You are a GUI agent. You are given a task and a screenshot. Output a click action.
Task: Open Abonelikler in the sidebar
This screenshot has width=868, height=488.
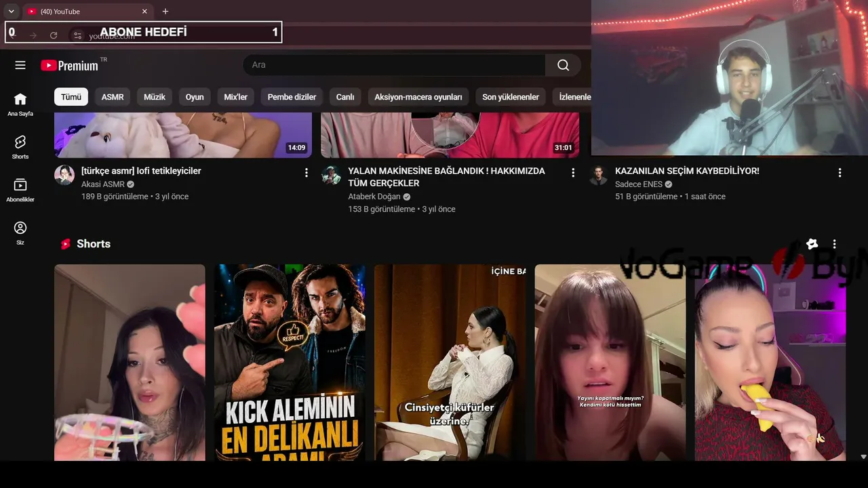click(20, 190)
